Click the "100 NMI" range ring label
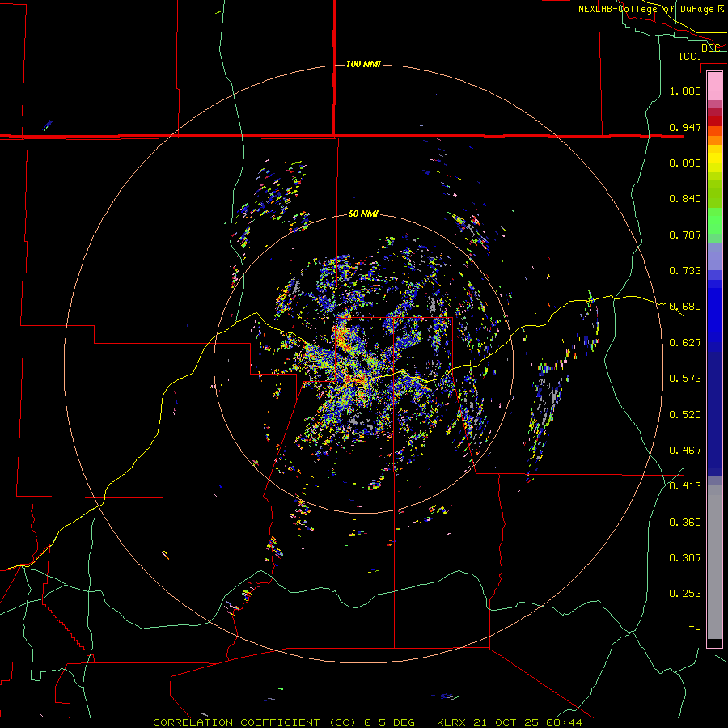728x728 pixels. (363, 64)
